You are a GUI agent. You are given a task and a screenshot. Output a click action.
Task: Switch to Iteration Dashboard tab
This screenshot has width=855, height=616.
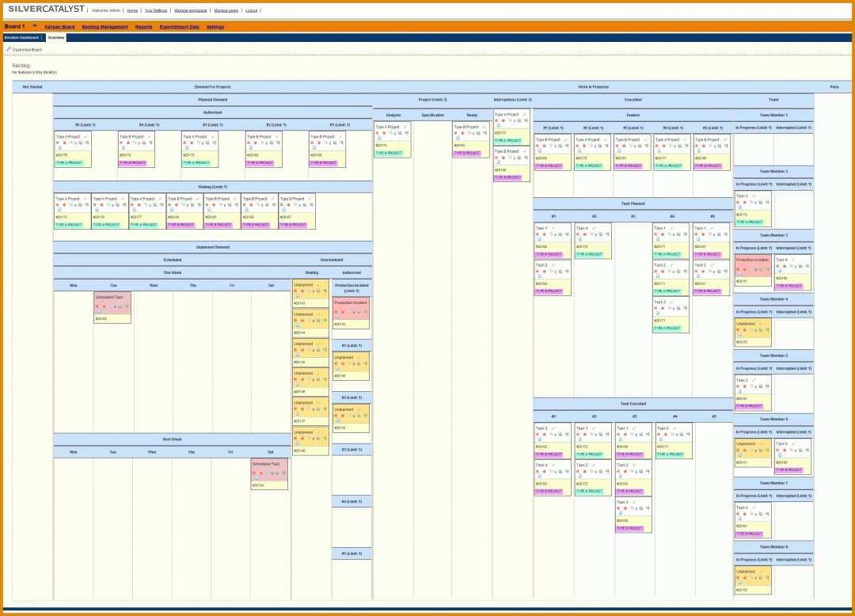22,38
